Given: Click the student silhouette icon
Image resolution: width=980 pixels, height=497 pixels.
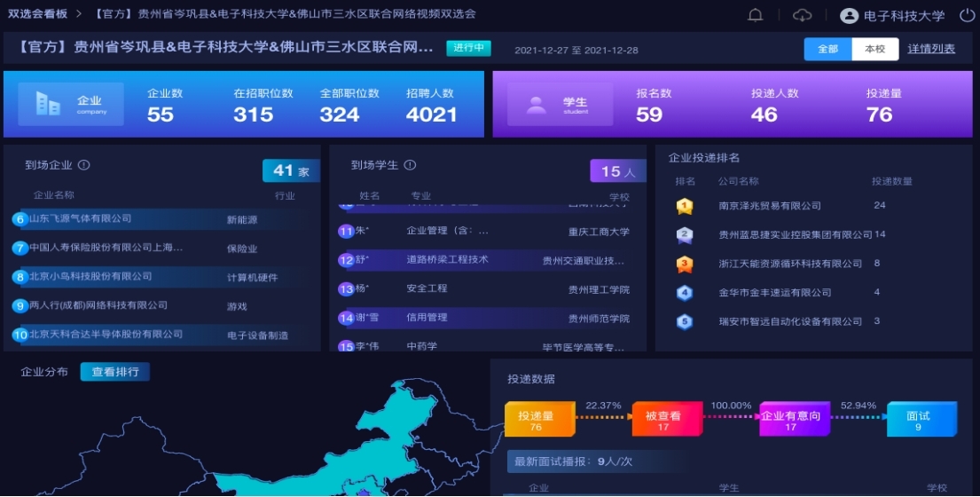Looking at the screenshot, I should coord(536,105).
